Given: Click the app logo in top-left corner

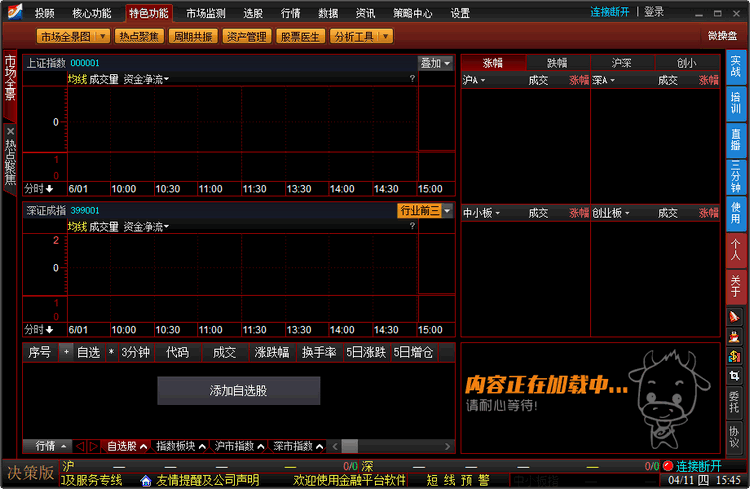Looking at the screenshot, I should click(x=12, y=13).
